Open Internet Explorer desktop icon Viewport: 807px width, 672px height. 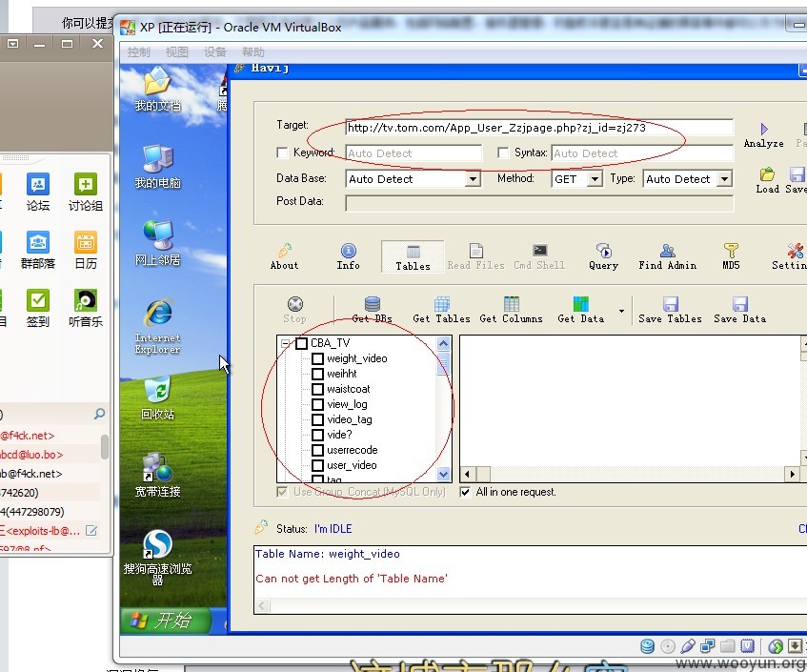(157, 326)
